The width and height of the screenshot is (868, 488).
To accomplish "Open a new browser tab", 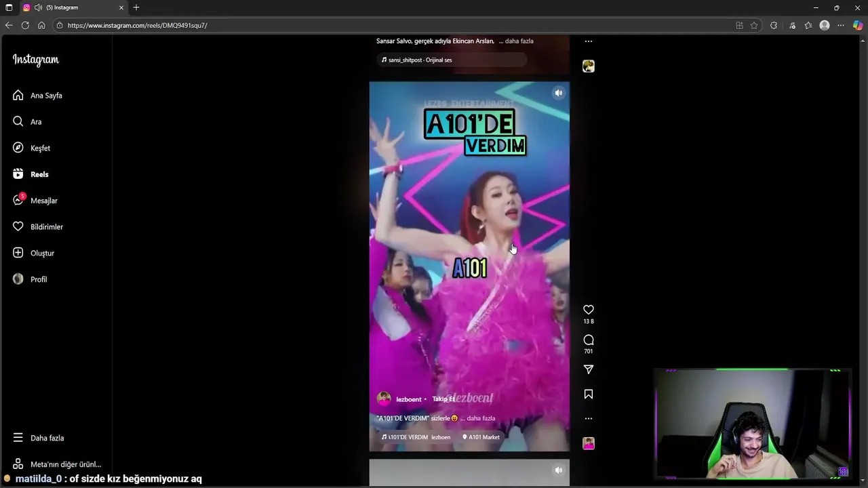I will [x=136, y=7].
